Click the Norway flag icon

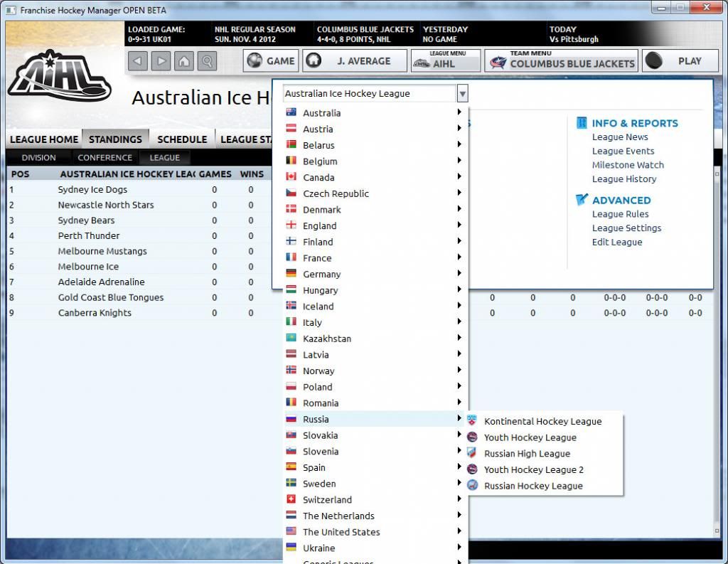291,370
